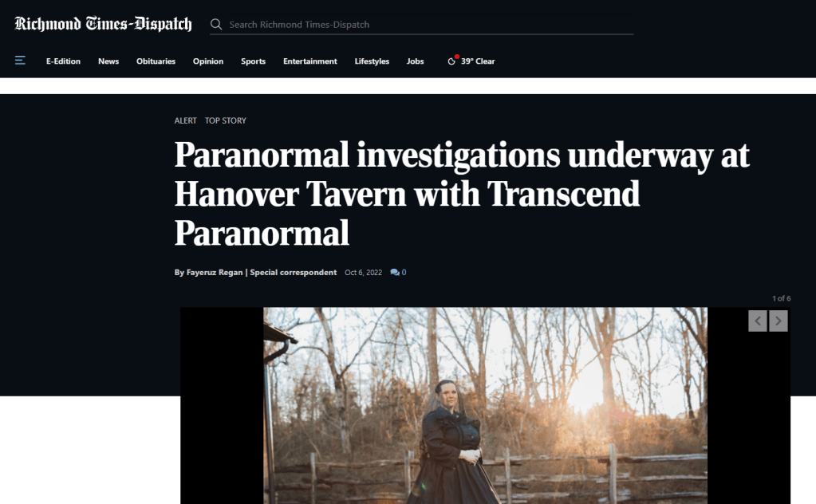Open the hamburger menu icon
This screenshot has width=816, height=504.
click(x=20, y=61)
